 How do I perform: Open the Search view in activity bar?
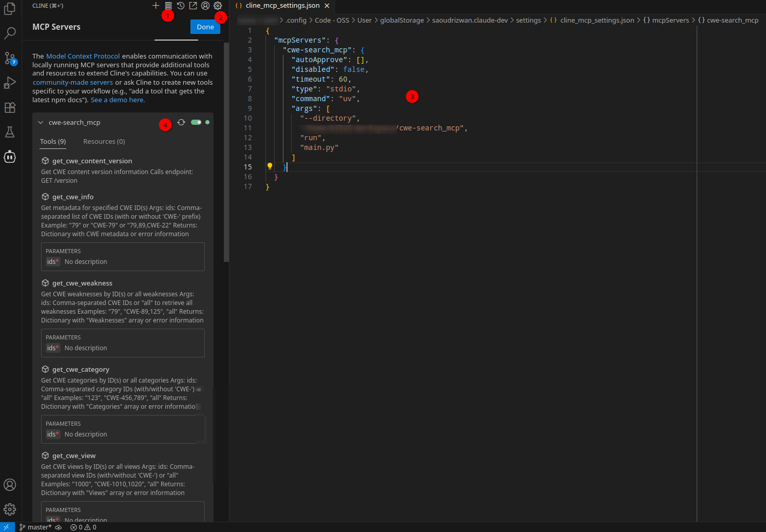10,33
